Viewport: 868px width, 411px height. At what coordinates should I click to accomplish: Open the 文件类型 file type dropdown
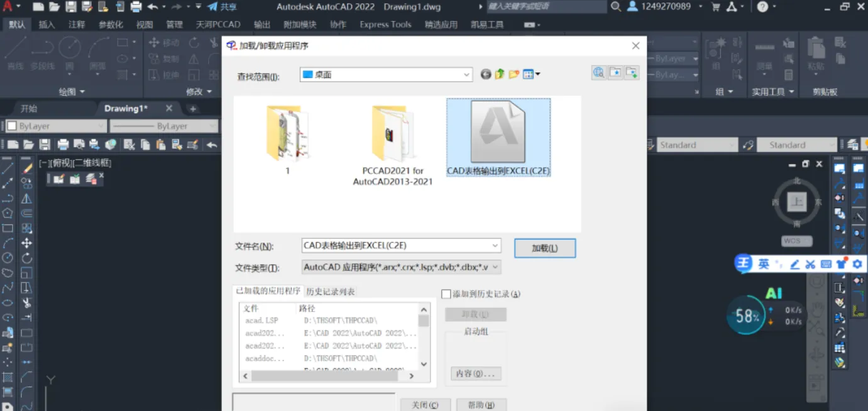(x=495, y=267)
